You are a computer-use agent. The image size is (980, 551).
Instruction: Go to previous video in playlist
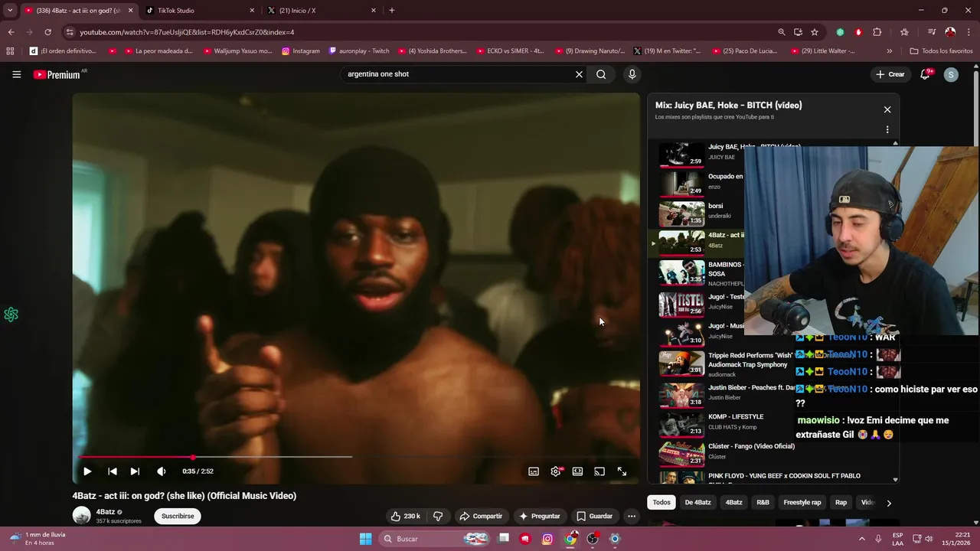pyautogui.click(x=112, y=471)
